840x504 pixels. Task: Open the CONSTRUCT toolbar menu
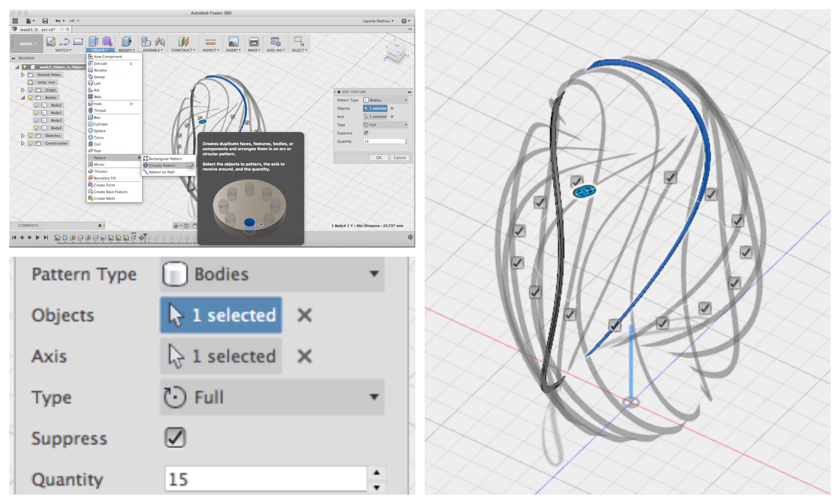coord(183,50)
